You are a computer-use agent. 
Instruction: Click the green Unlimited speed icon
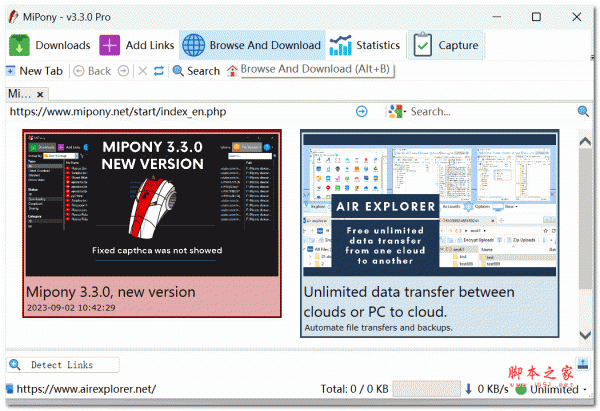click(521, 390)
